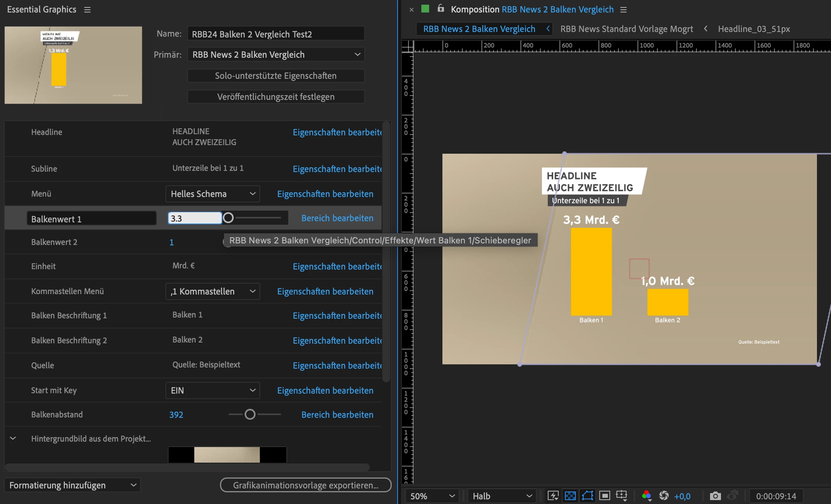Image resolution: width=831 pixels, height=504 pixels.
Task: Toggle the transparency grid button
Action: coord(570,496)
